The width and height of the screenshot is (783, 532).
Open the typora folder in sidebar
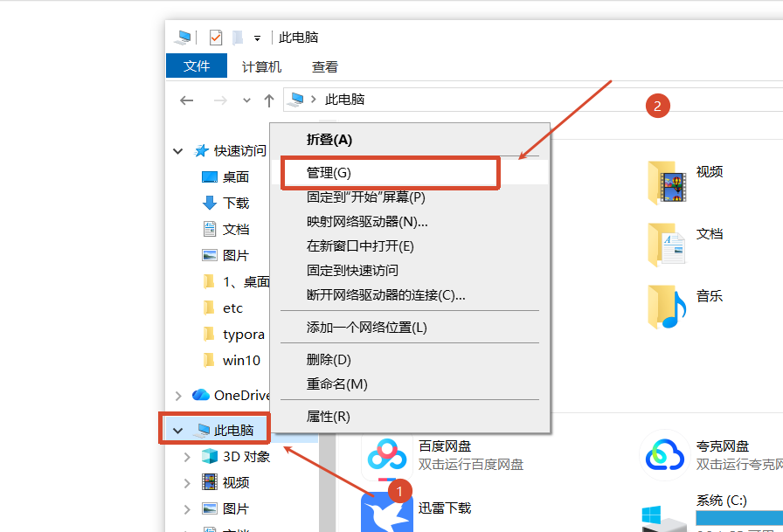point(234,334)
